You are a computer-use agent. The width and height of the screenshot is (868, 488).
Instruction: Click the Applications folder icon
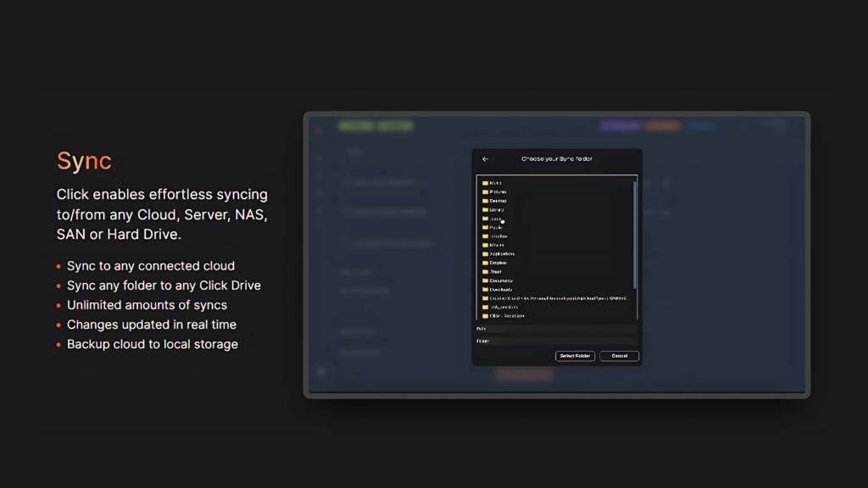[x=486, y=254]
